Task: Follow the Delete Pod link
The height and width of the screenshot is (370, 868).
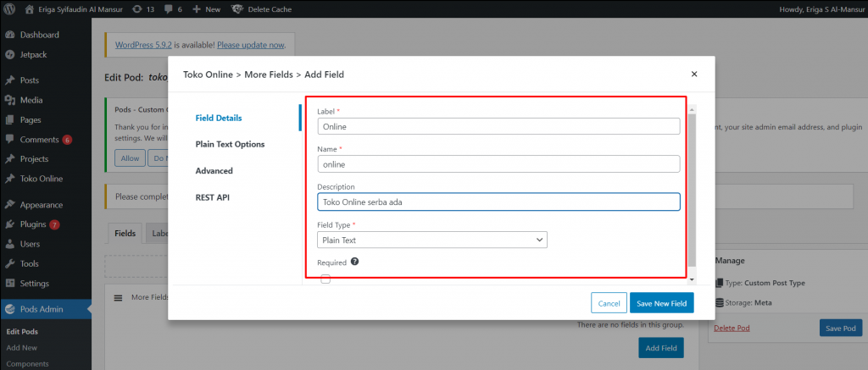Action: (x=732, y=328)
